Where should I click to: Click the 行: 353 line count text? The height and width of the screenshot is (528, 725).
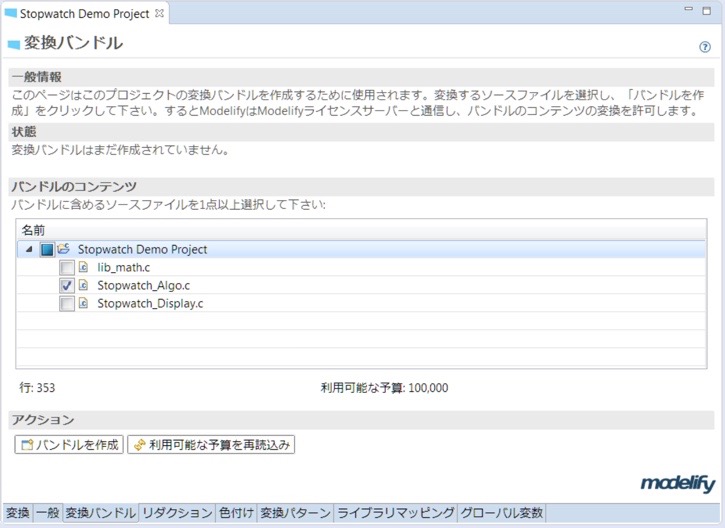tap(37, 387)
